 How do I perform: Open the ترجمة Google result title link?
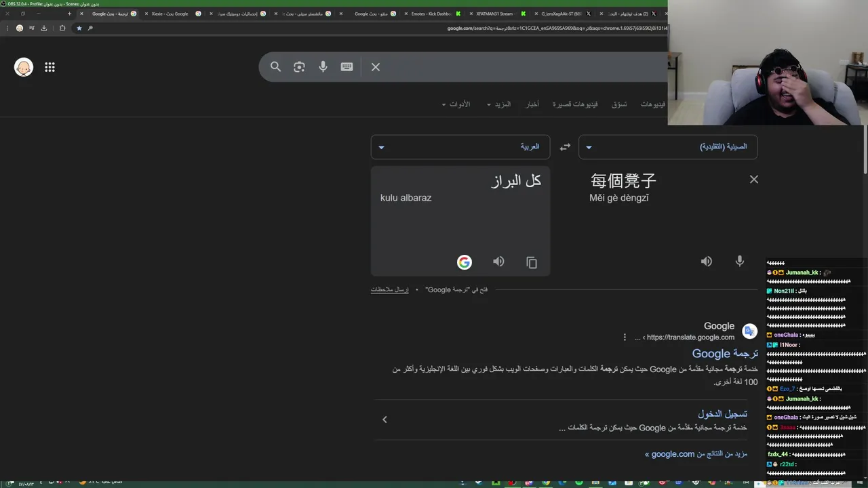pyautogui.click(x=725, y=353)
